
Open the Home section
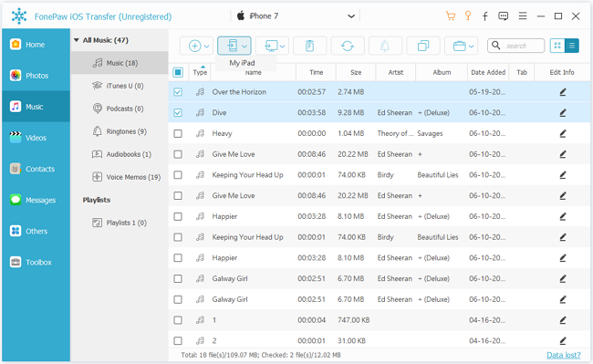point(36,45)
